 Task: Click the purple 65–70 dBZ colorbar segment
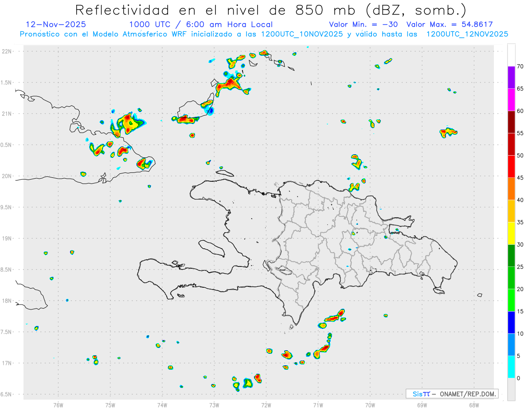click(511, 78)
